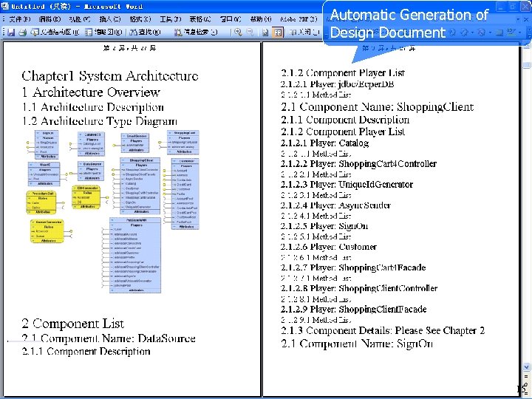532x399 pixels.
Task: Open the 工具(T) menu
Action: tap(171, 19)
